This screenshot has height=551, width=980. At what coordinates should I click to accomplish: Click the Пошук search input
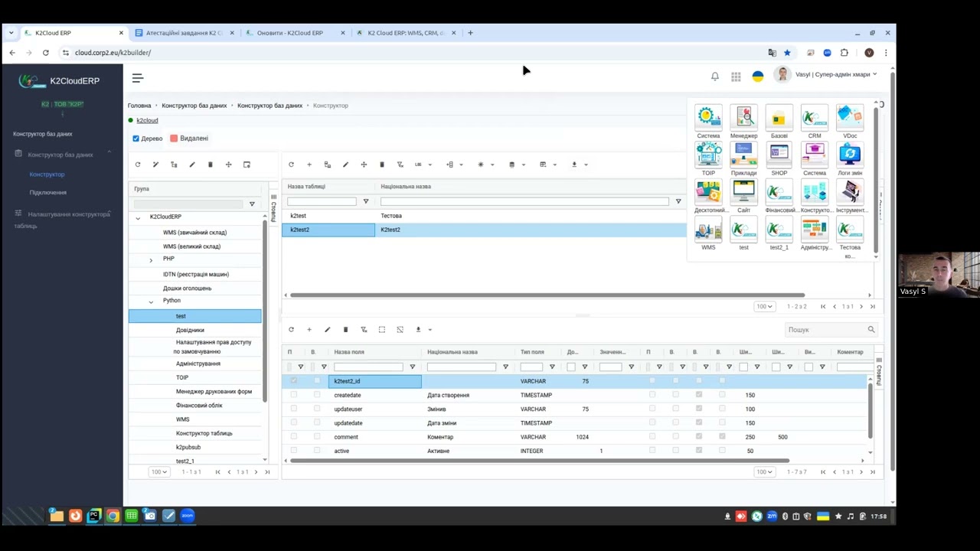pos(825,330)
